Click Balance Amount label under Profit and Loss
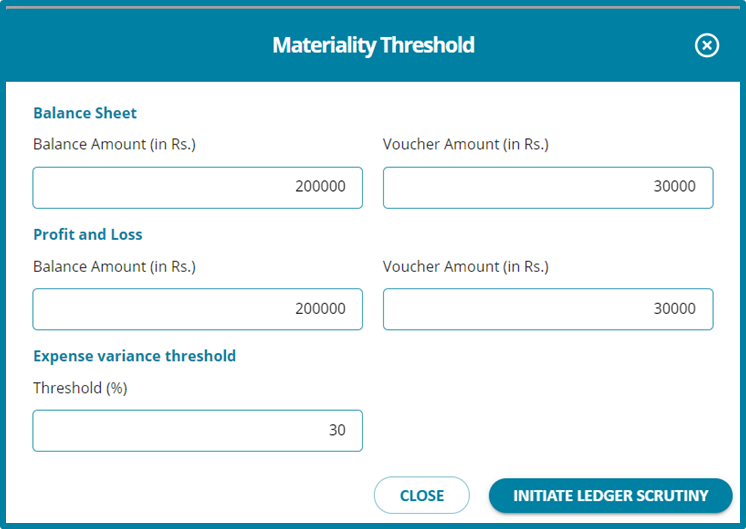 (114, 266)
